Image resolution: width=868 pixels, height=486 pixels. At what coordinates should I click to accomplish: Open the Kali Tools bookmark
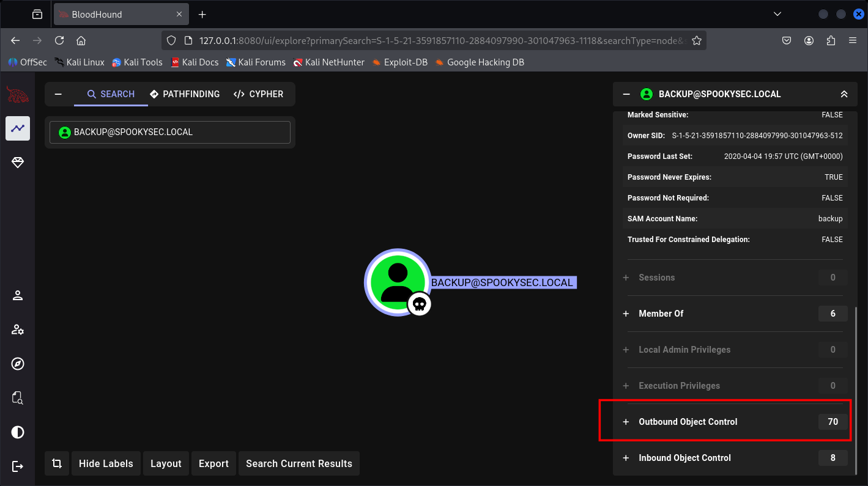pyautogui.click(x=137, y=62)
